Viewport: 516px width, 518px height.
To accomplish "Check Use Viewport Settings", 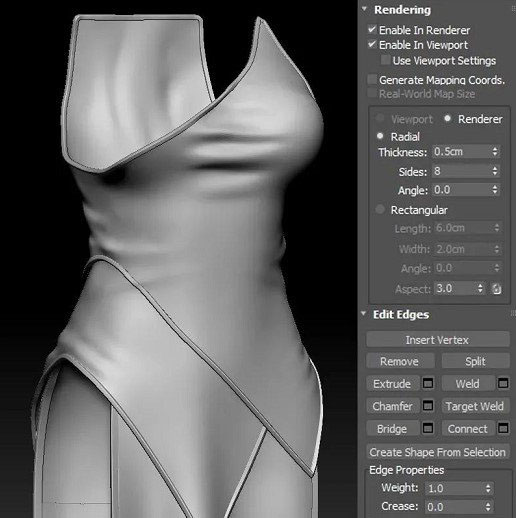I will coord(385,60).
